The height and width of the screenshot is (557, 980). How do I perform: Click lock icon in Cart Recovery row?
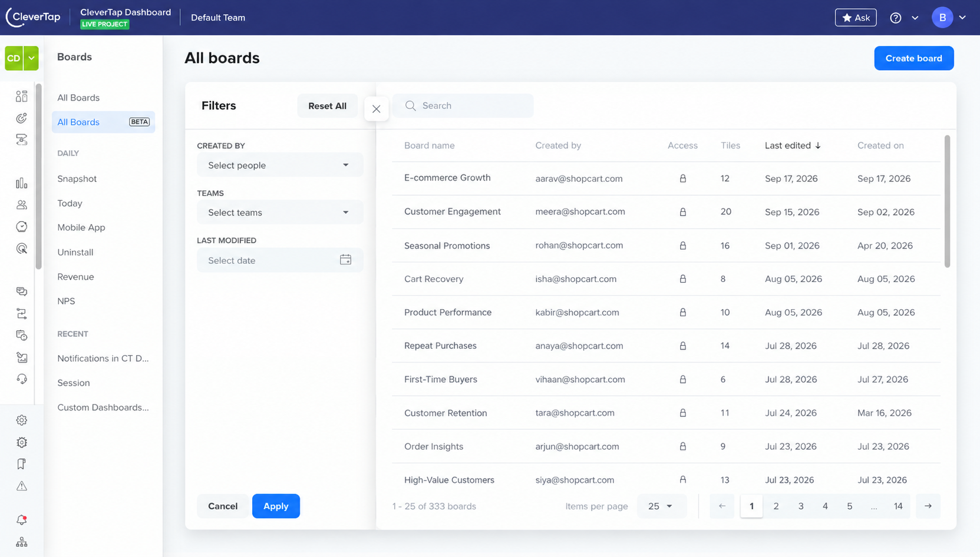tap(683, 279)
